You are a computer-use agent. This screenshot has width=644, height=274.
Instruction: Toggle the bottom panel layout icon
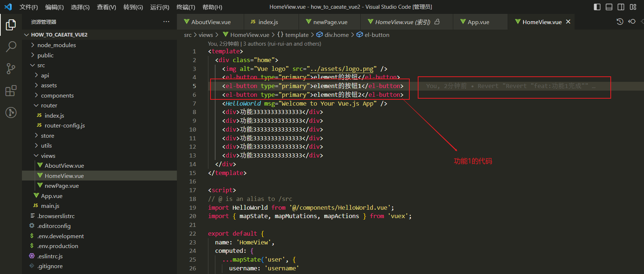click(609, 7)
